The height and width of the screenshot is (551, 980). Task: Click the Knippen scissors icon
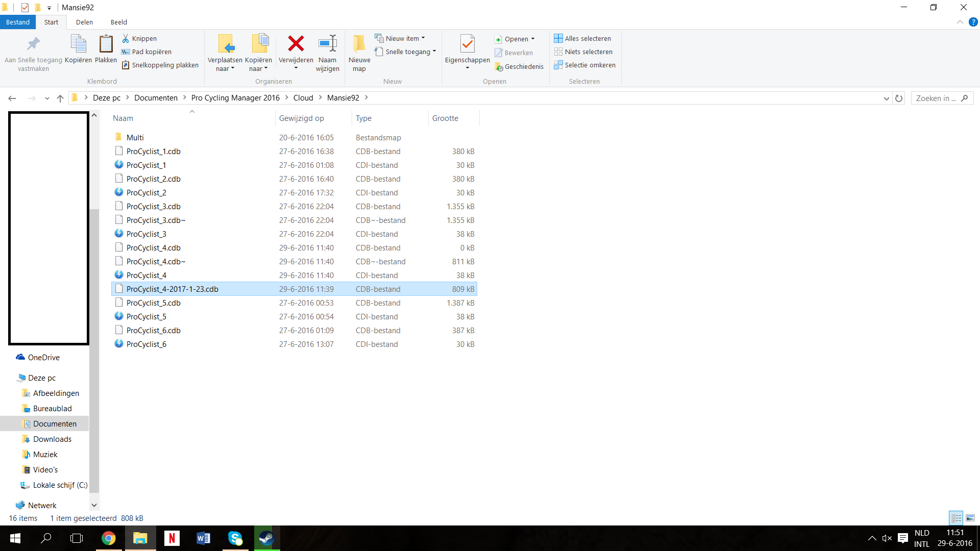pos(126,38)
